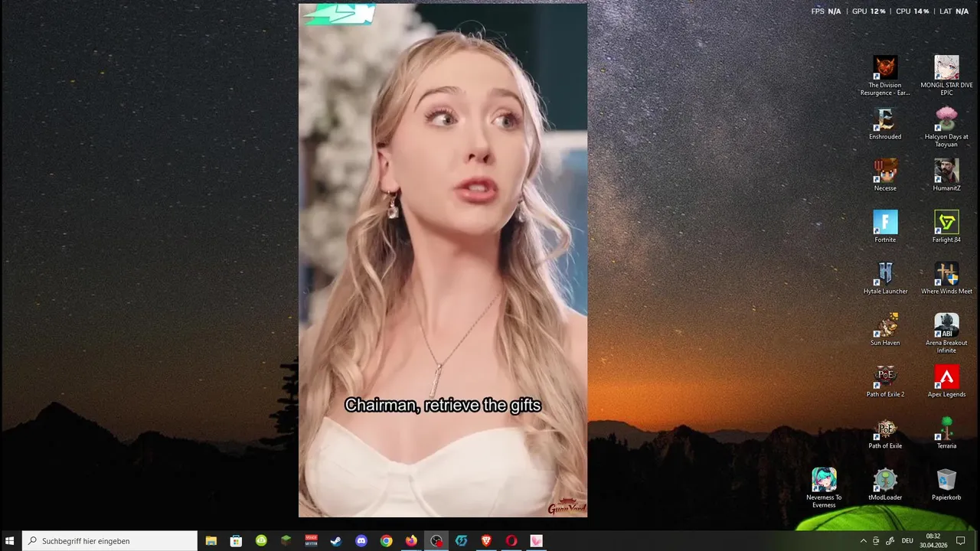Select the Fortnite desktop icon
Screen dimensions: 980x551
[x=885, y=227]
